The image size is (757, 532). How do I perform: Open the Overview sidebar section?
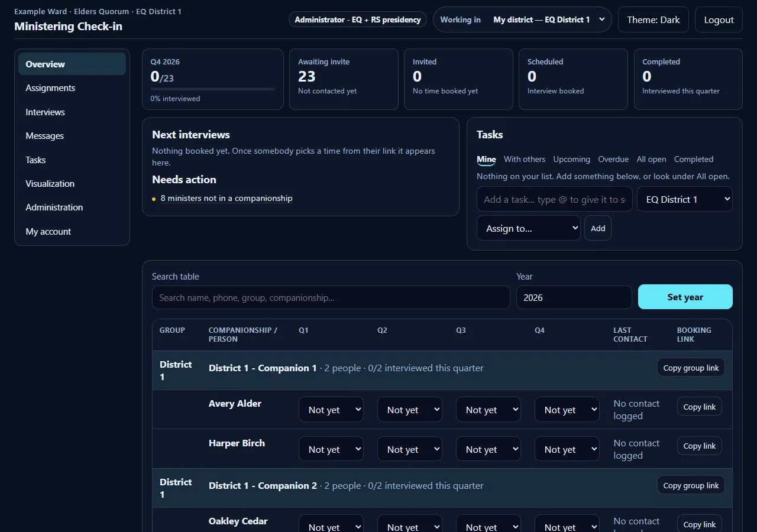[72, 64]
